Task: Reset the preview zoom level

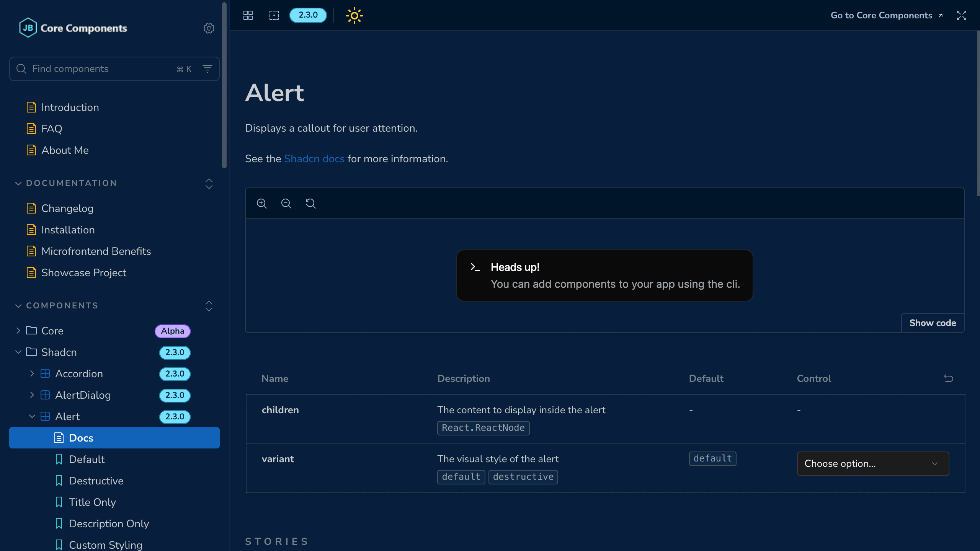Action: 310,203
